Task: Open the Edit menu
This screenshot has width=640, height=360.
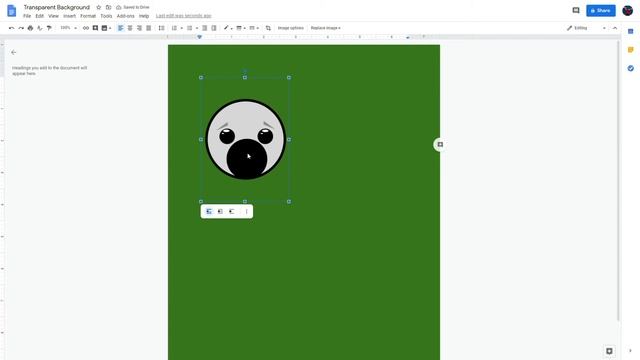Action: pos(39,16)
